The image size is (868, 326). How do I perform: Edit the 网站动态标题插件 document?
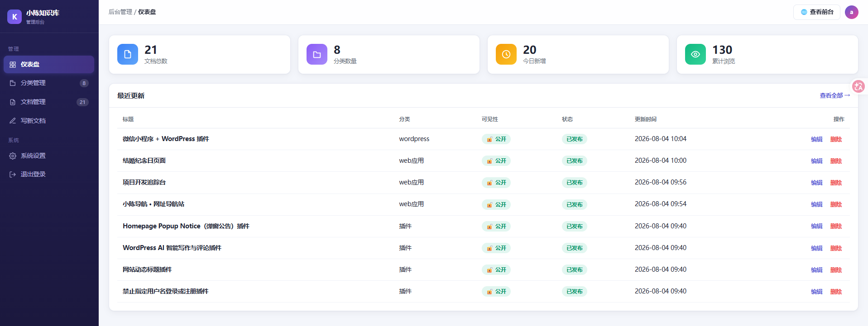[817, 270]
